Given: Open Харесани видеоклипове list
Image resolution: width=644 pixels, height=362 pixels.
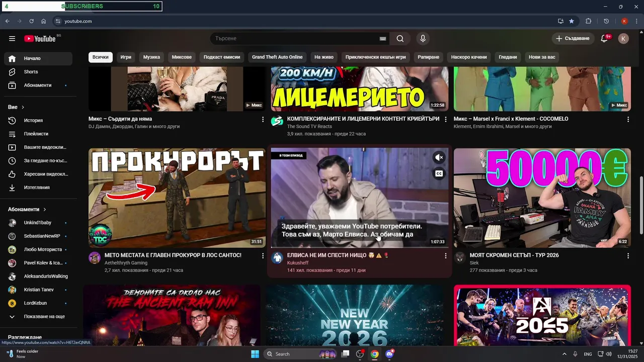Looking at the screenshot, I should (x=38, y=174).
